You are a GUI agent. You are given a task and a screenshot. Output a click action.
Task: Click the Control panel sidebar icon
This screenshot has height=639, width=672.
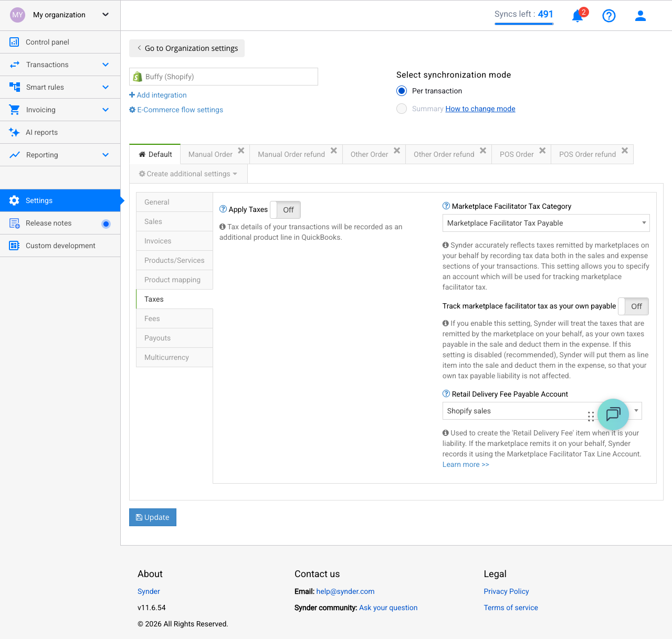[x=15, y=42]
